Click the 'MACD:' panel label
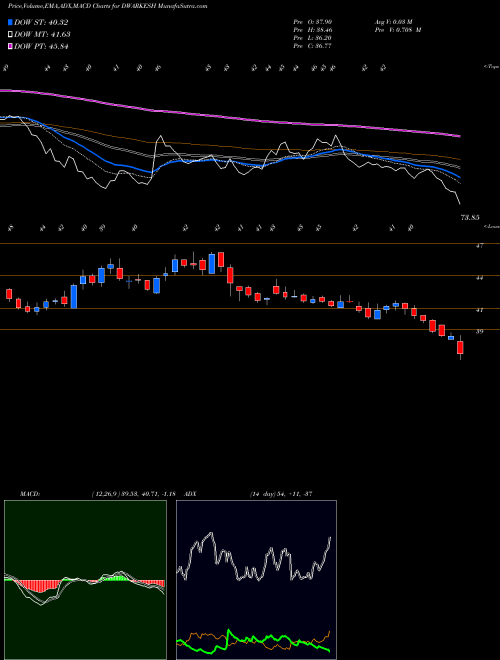 pyautogui.click(x=29, y=494)
